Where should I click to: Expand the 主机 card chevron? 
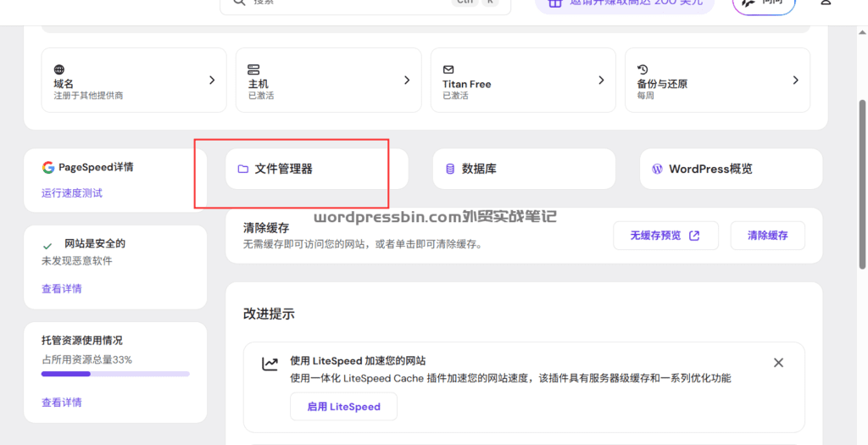[x=407, y=81]
